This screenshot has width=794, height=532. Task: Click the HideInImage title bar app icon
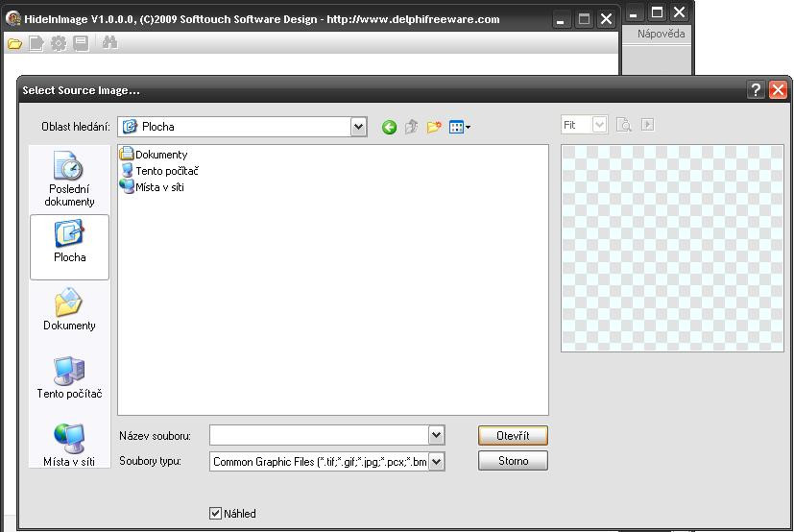(x=13, y=19)
